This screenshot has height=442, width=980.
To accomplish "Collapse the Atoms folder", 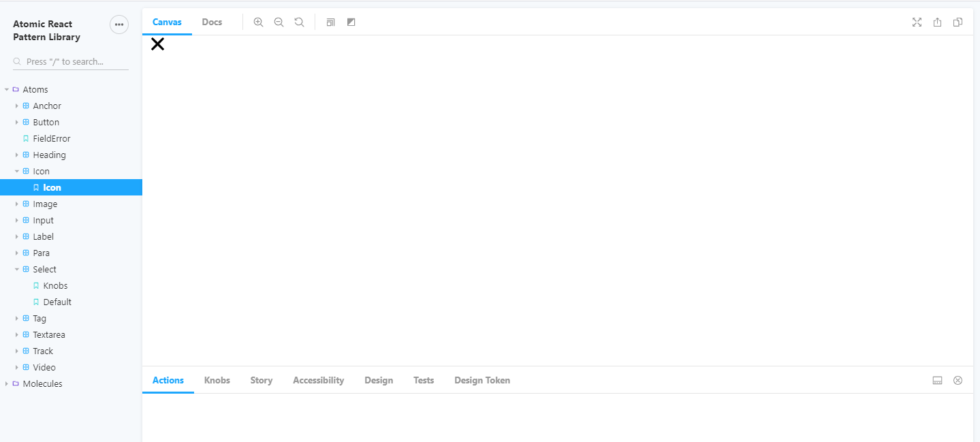I will pyautogui.click(x=7, y=89).
